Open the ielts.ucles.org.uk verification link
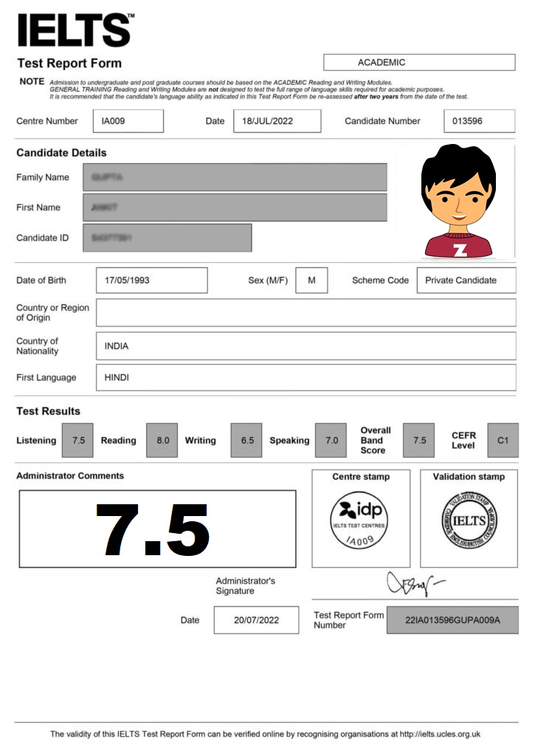Image resolution: width=535 pixels, height=756 pixels. pyautogui.click(x=440, y=735)
